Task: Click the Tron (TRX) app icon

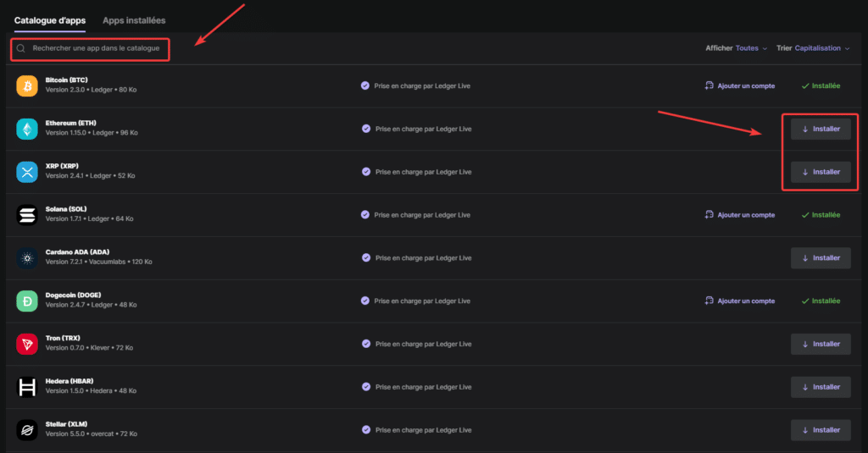Action: pyautogui.click(x=27, y=344)
